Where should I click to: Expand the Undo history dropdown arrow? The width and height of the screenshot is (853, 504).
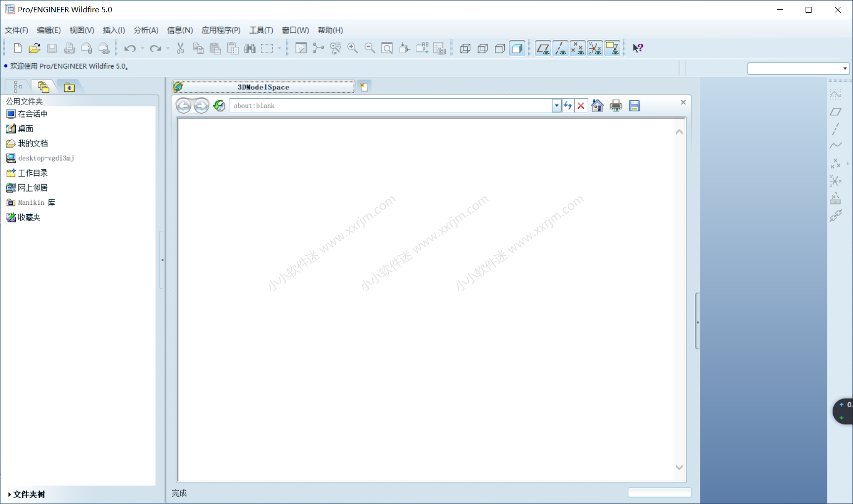(x=142, y=48)
